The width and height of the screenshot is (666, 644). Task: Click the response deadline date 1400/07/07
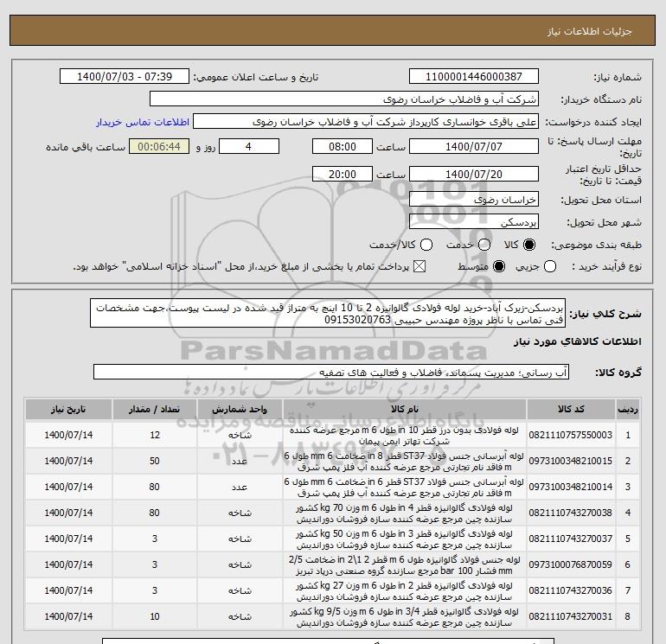474,146
